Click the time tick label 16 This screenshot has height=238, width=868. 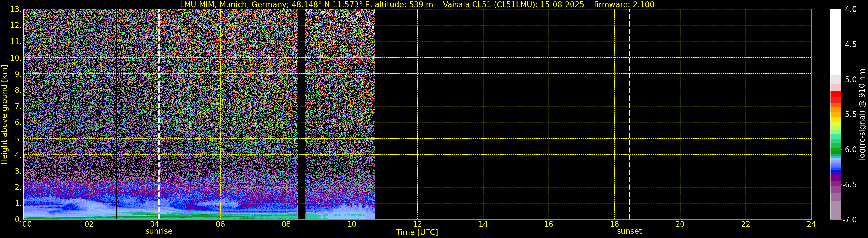coord(549,224)
